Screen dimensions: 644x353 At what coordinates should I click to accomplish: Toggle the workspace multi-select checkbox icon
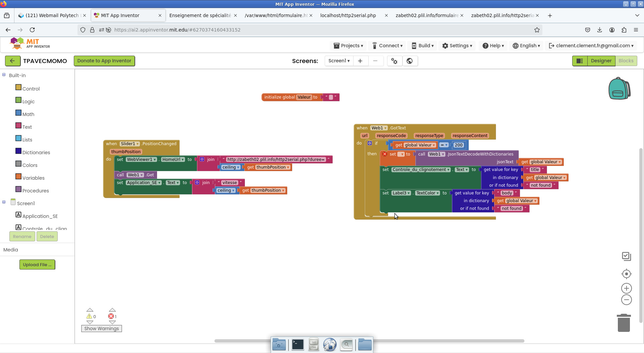626,256
